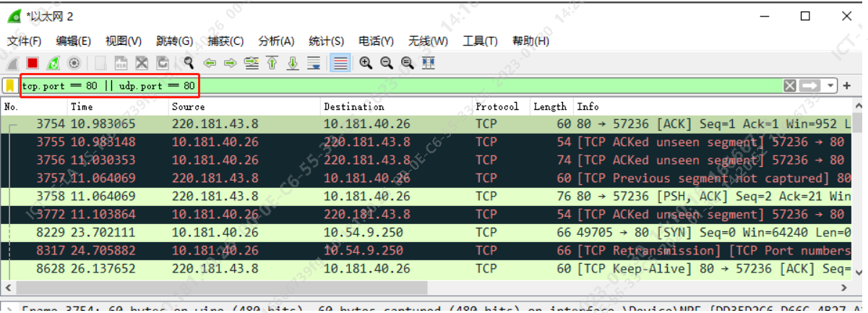
Task: Jump to the last packet
Action: pyautogui.click(x=293, y=64)
